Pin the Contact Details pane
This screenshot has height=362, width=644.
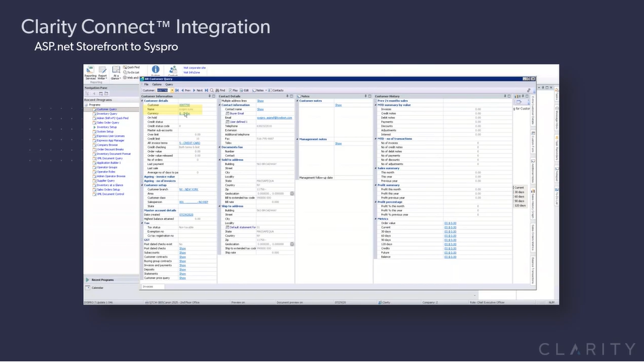pyautogui.click(x=287, y=96)
